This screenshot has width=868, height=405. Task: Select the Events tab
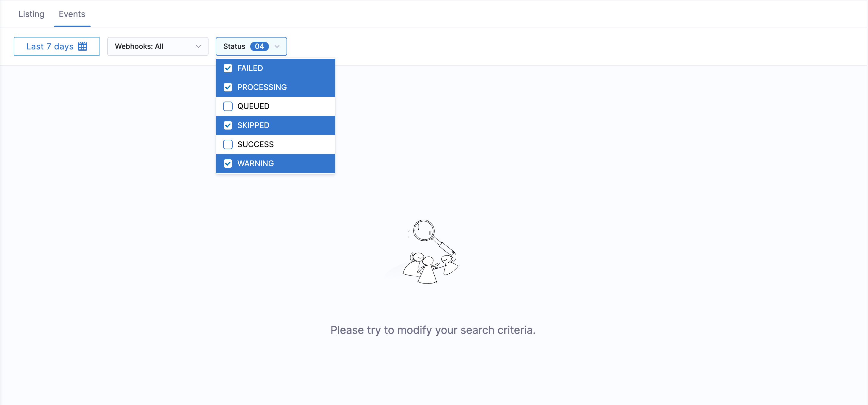pyautogui.click(x=72, y=14)
